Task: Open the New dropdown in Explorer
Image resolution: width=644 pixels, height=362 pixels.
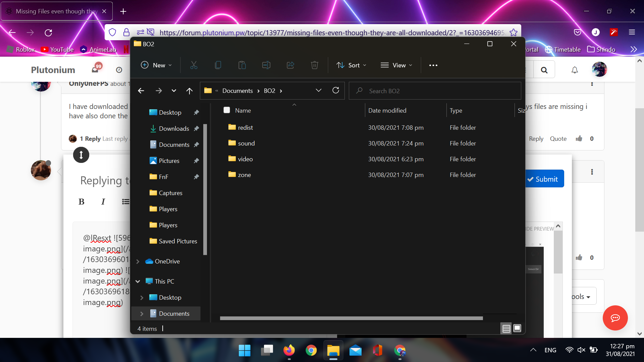Action: point(156,65)
